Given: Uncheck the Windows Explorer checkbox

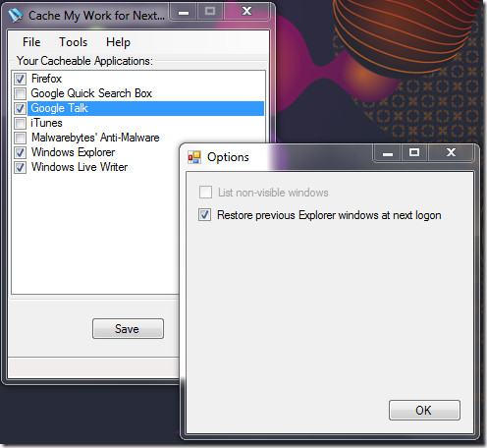Looking at the screenshot, I should 20,152.
